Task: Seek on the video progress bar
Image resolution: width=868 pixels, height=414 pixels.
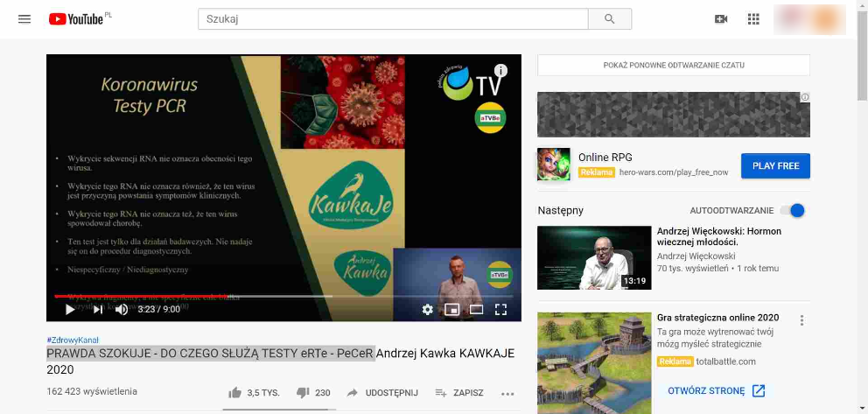Action: (283, 296)
